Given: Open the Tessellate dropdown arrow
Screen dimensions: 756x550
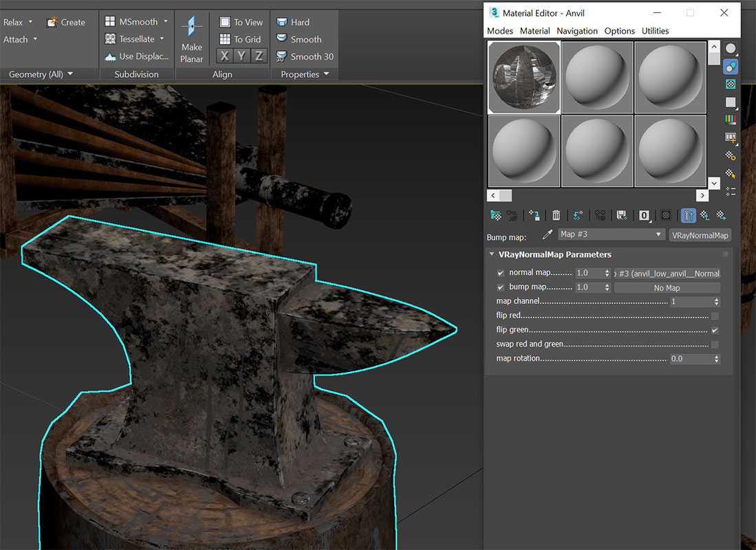Looking at the screenshot, I should point(162,38).
